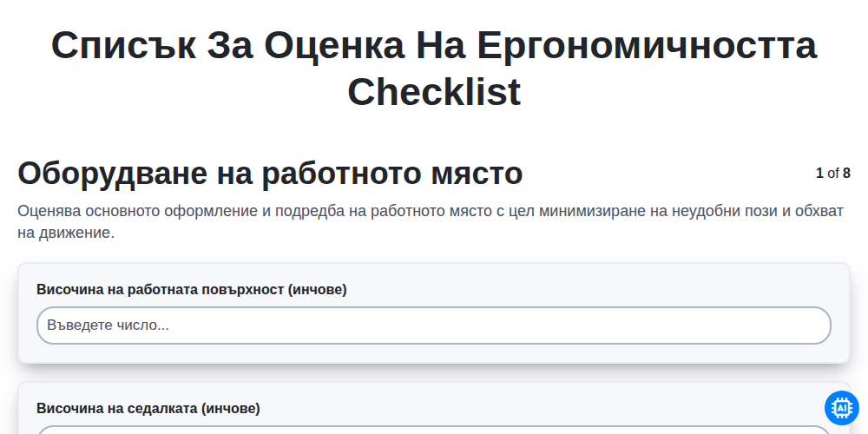Click the work surface height question card

pyautogui.click(x=434, y=313)
